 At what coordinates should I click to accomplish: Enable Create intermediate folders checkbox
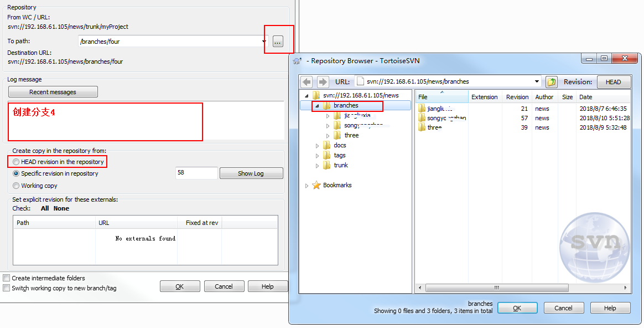point(7,278)
